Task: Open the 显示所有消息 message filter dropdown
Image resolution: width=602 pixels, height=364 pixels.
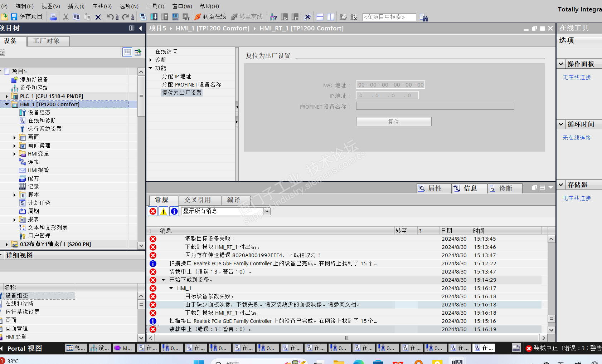Action: [267, 211]
